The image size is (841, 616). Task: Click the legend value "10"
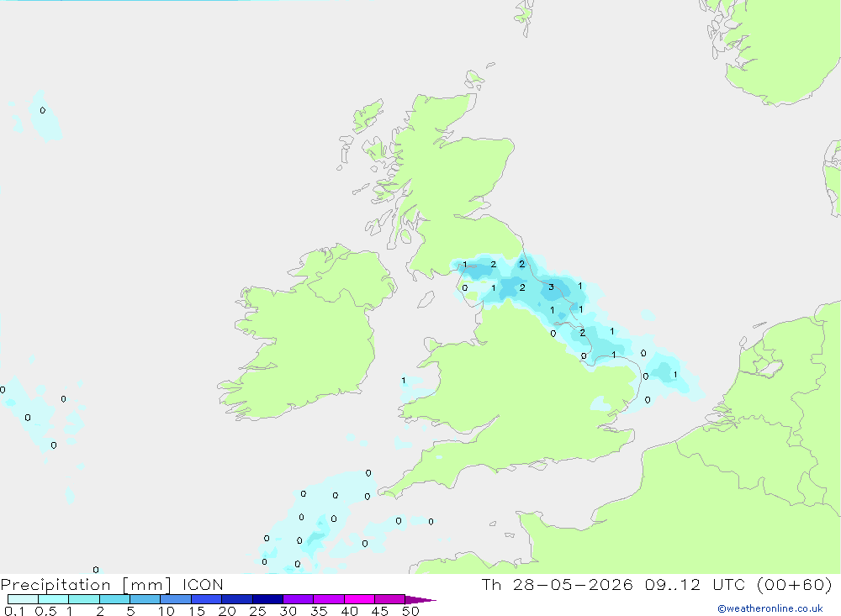click(167, 611)
